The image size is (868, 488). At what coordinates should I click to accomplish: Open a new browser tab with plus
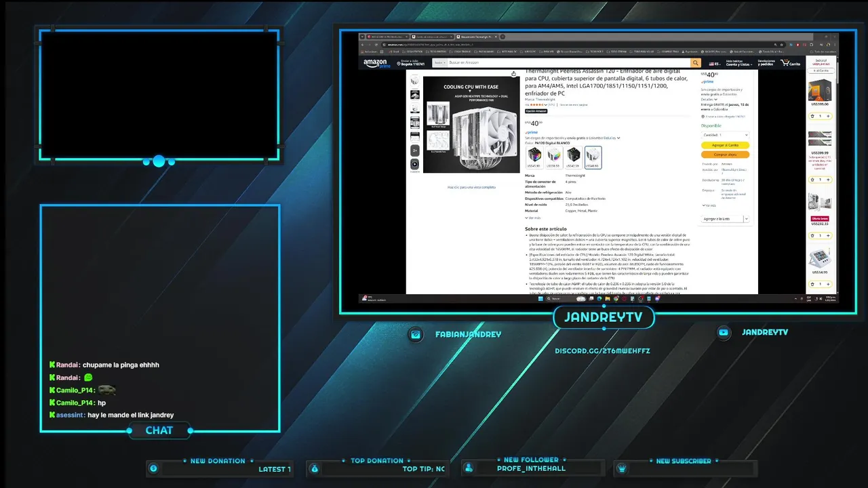click(x=502, y=37)
